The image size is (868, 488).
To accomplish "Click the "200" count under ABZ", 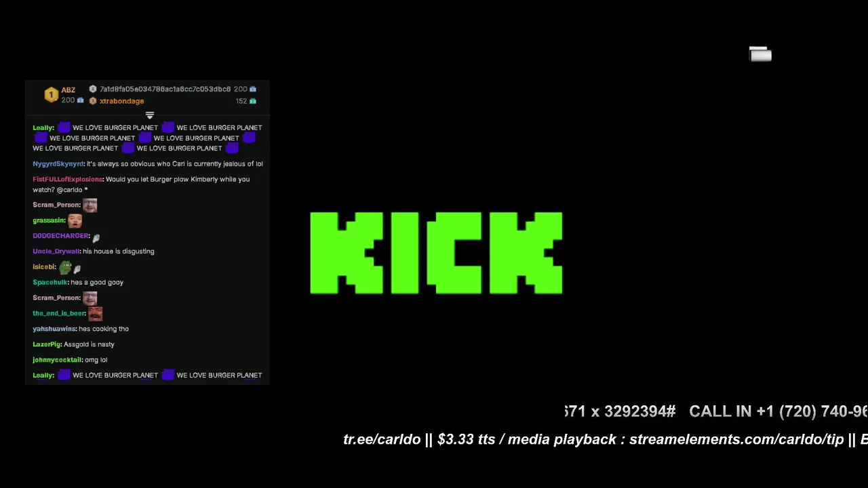I will 68,100.
